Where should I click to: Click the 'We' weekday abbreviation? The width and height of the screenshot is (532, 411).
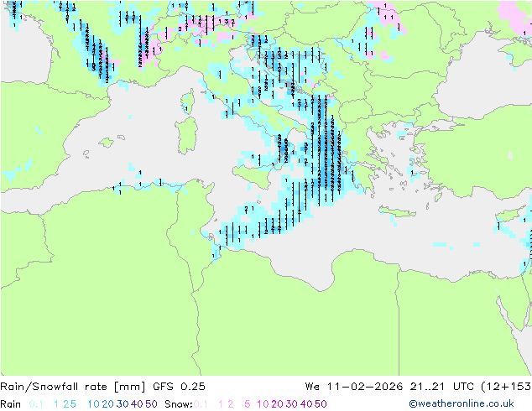pos(312,387)
